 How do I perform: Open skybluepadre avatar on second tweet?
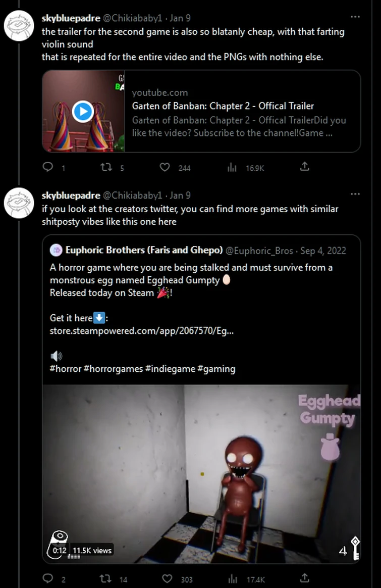point(19,203)
